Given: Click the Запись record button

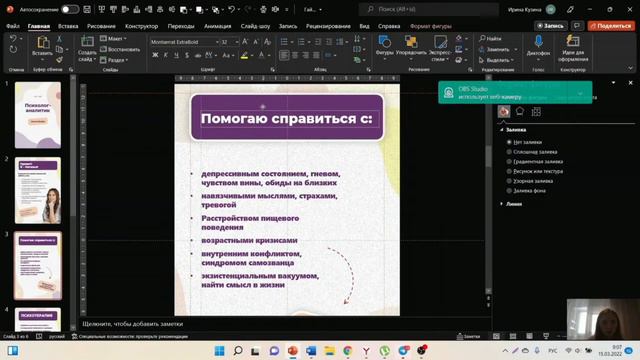Looking at the screenshot, I should pos(551,26).
